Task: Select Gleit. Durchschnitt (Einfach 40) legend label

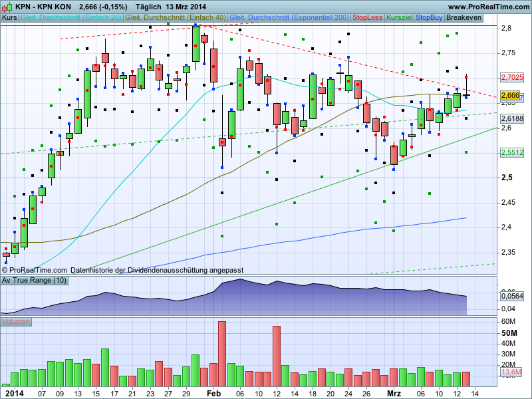Action: coord(176,18)
